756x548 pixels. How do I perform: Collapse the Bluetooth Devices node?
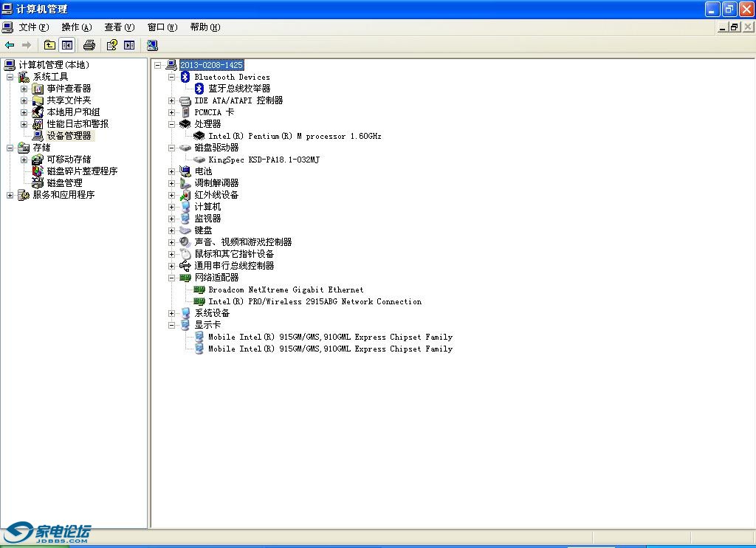[171, 78]
